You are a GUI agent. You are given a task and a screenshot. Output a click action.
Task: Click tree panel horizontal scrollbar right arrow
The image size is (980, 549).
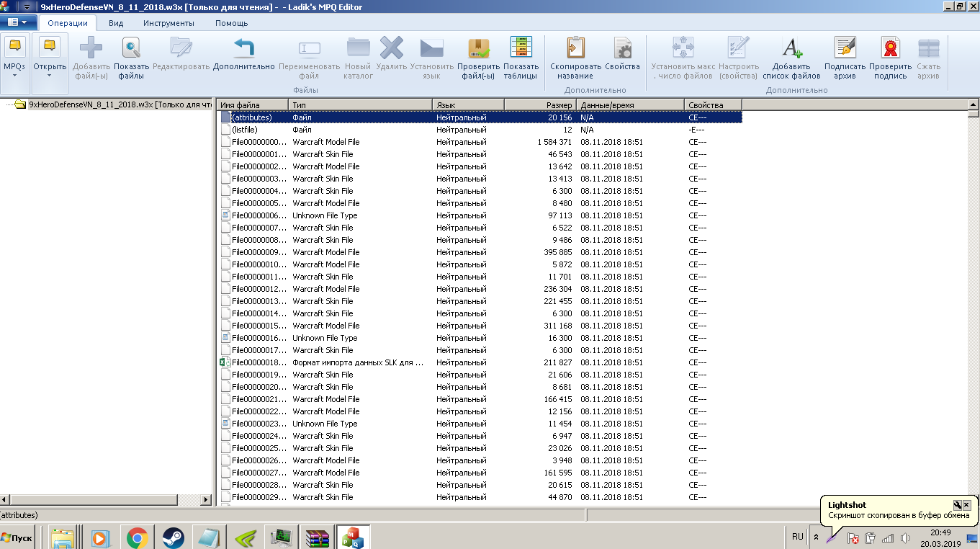(207, 499)
